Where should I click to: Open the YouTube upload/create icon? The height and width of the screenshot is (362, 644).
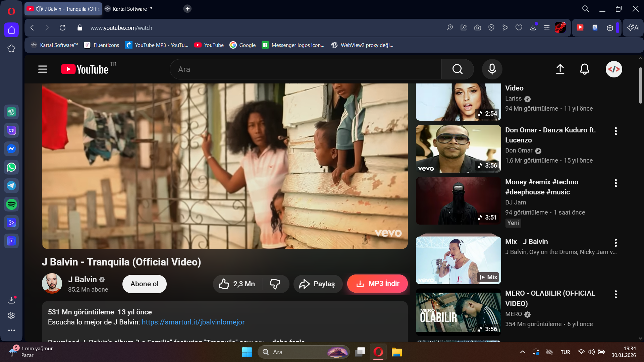point(560,69)
